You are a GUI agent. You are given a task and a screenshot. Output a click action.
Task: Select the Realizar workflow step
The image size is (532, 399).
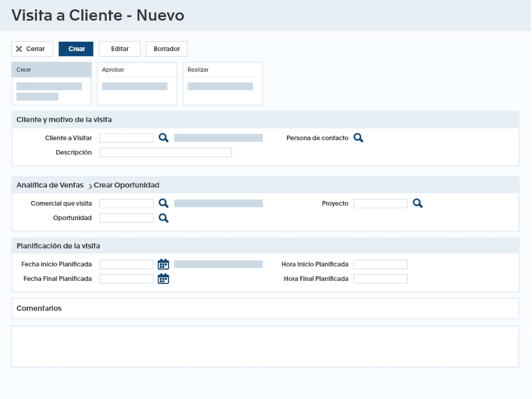(x=222, y=70)
